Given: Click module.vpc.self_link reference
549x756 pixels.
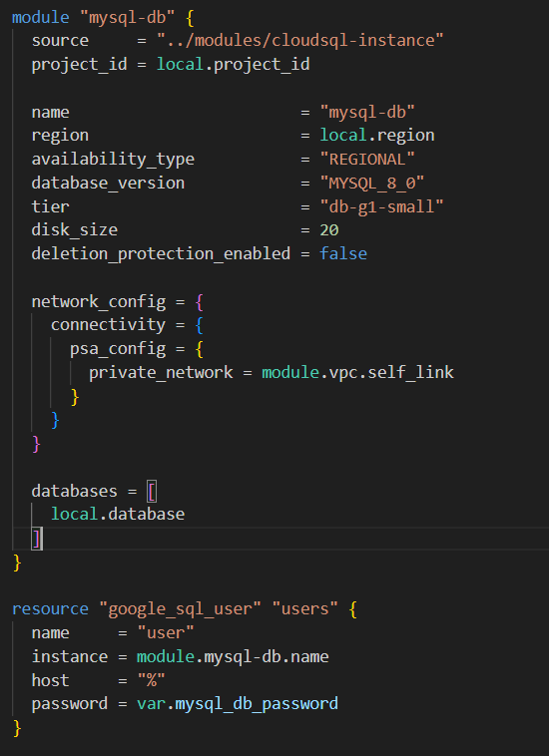Looking at the screenshot, I should tap(358, 372).
